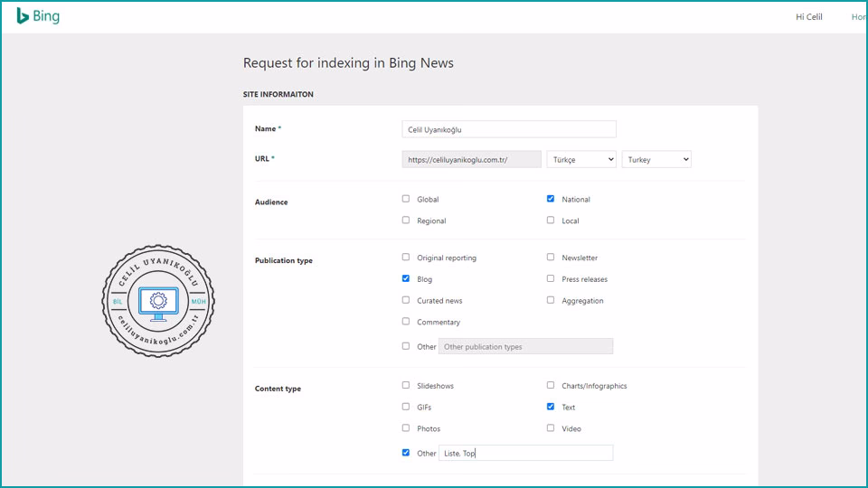Click the 'Request for indexing in Bing News' heading
The width and height of the screenshot is (868, 488).
point(348,63)
